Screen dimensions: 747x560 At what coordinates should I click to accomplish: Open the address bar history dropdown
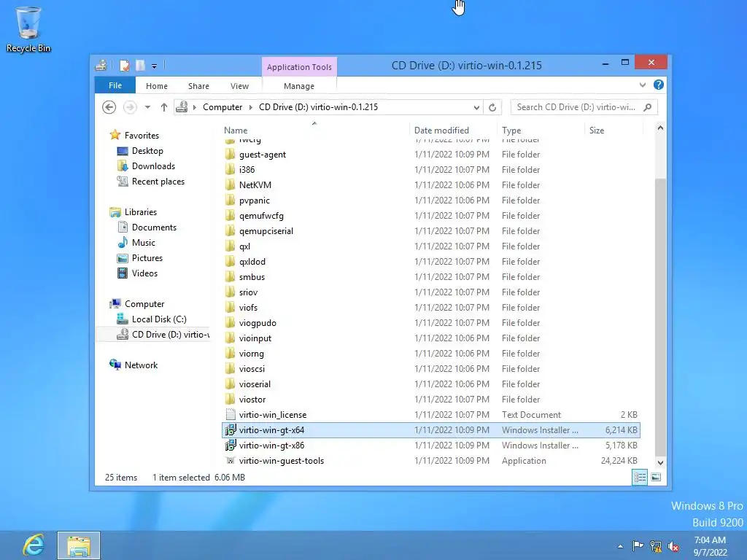click(476, 108)
